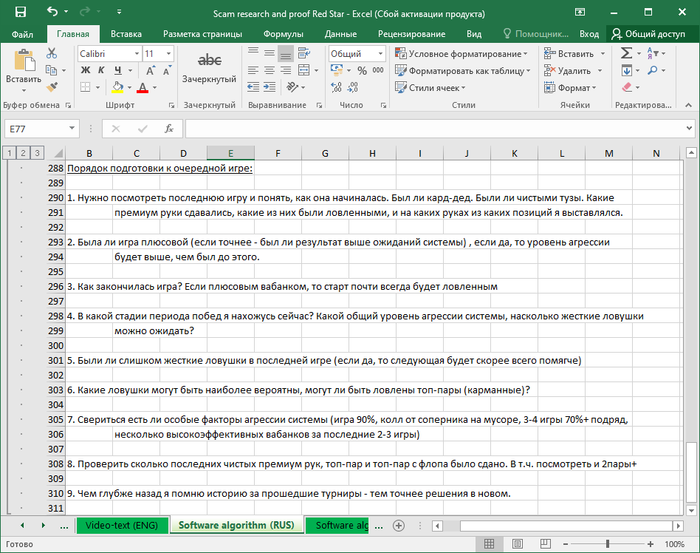Open the Calibri font name dropdown
Screen dimensions: 700x553
pyautogui.click(x=137, y=54)
